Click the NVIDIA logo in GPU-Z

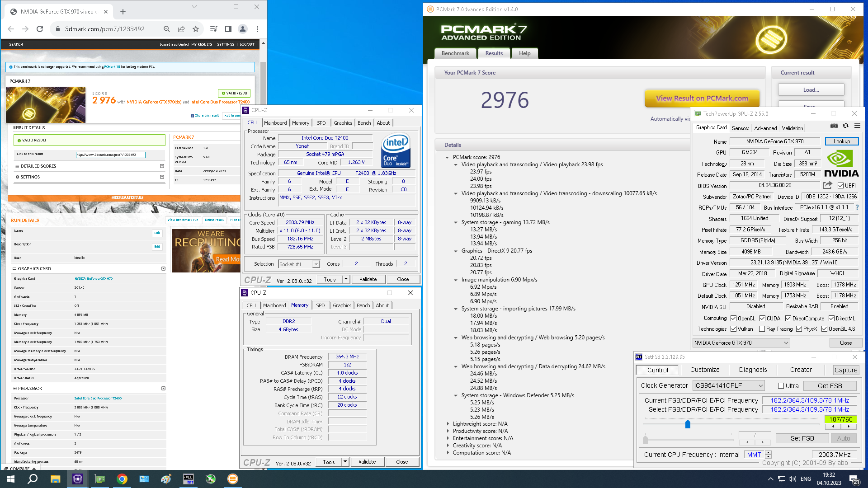click(x=841, y=164)
